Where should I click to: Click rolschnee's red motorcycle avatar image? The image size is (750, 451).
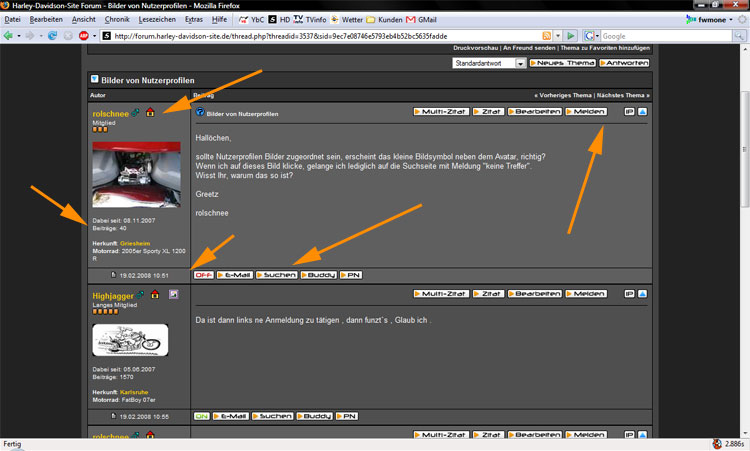click(136, 174)
